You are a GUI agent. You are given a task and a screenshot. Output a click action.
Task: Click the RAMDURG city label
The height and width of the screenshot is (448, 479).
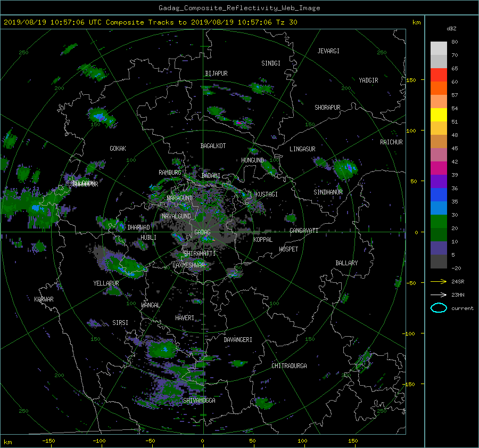point(170,173)
